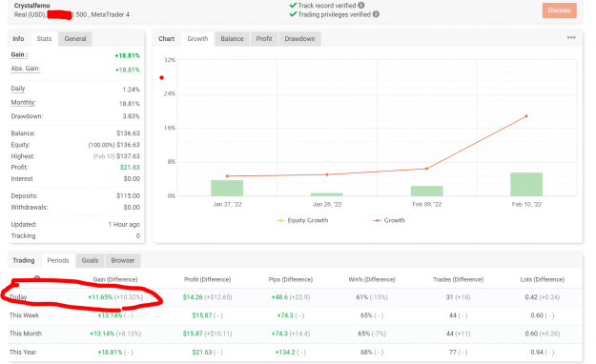Image resolution: width=596 pixels, height=364 pixels.
Task: Click the Updated 1 Hour ago value
Action: point(124,225)
